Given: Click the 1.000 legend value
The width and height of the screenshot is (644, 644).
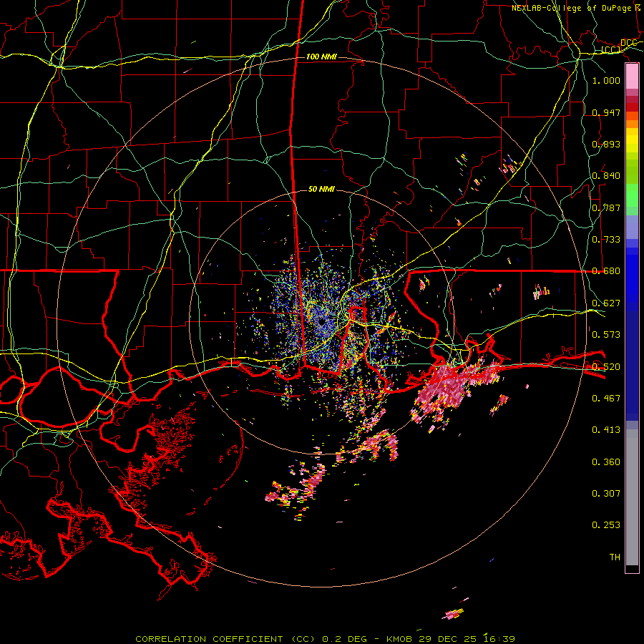Looking at the screenshot, I should click(606, 80).
